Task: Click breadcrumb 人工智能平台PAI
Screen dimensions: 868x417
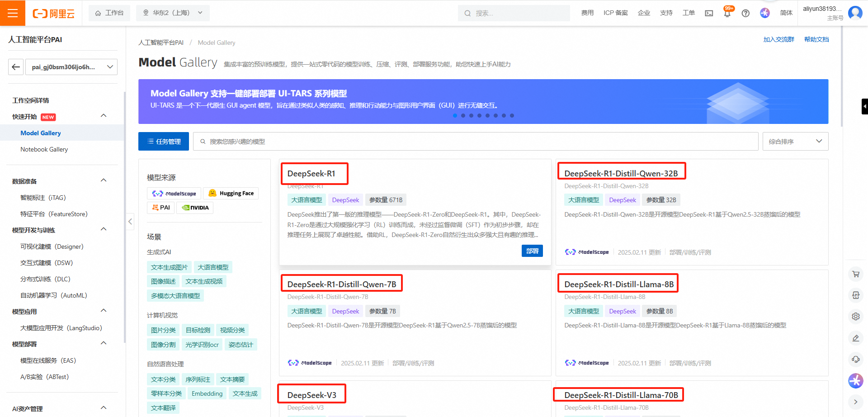Action: tap(161, 43)
